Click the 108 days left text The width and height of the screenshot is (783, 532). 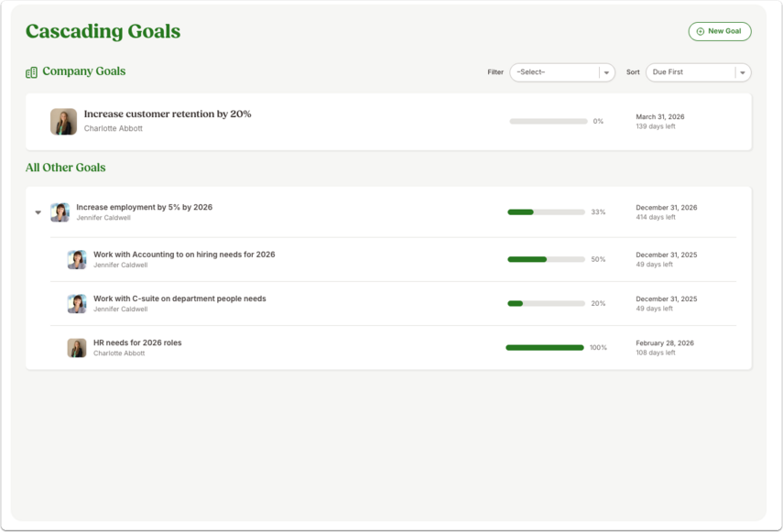(656, 353)
